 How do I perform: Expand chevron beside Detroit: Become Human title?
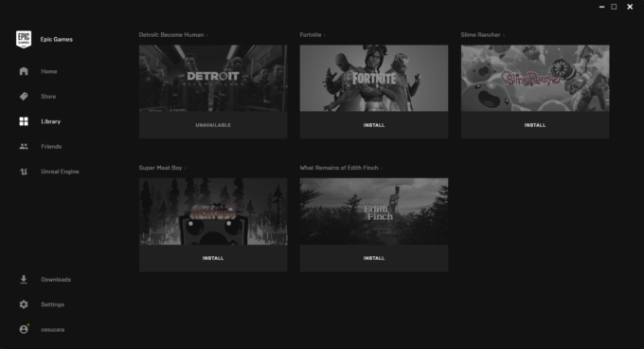click(207, 35)
